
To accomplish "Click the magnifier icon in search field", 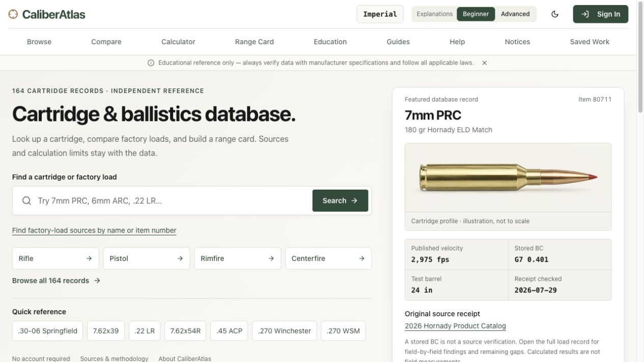I will pyautogui.click(x=27, y=201).
